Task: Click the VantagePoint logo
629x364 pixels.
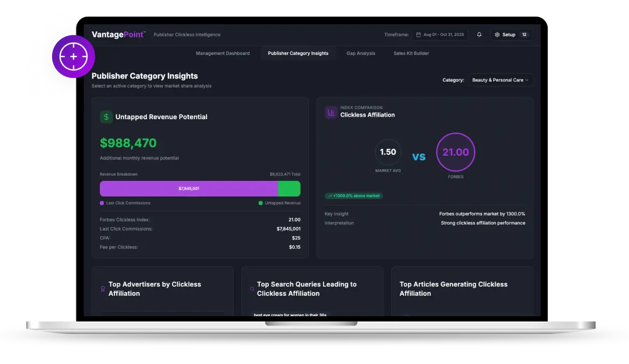Action: 118,35
